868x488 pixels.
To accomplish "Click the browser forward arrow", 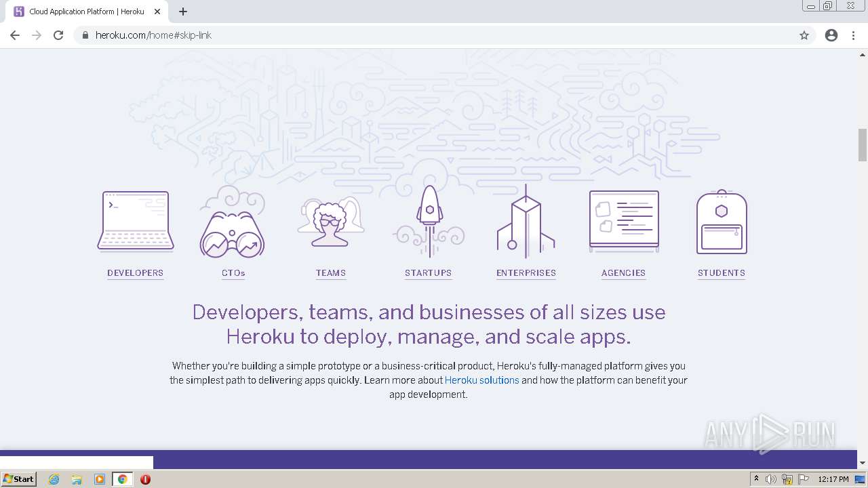I will [x=37, y=35].
